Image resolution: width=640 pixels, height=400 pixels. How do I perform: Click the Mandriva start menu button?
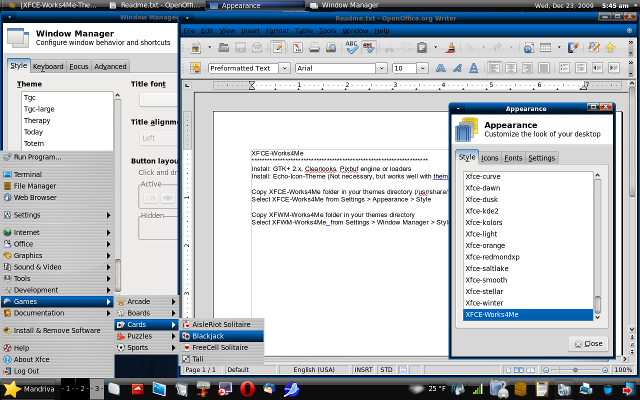tap(29, 389)
